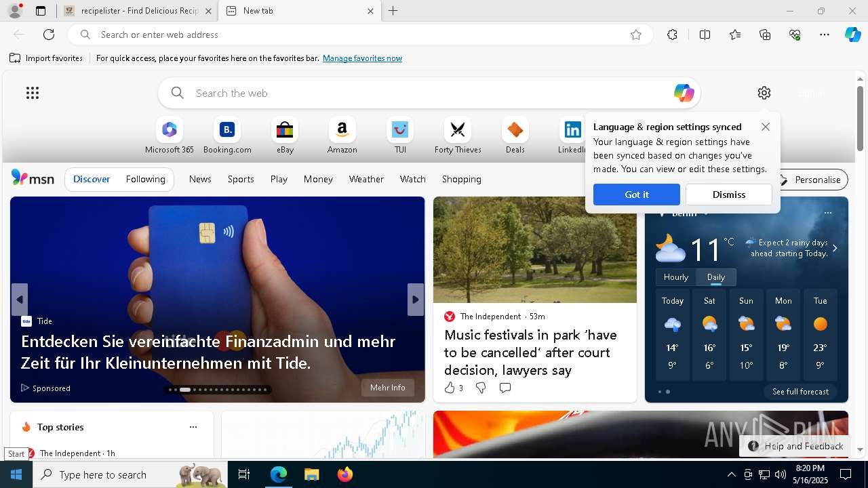868x488 pixels.
Task: Expand rainy days forecast chevron
Action: [835, 248]
